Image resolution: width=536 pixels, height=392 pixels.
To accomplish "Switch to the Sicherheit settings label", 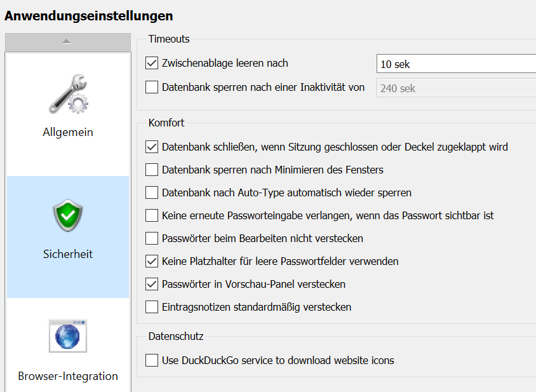I will [x=68, y=254].
